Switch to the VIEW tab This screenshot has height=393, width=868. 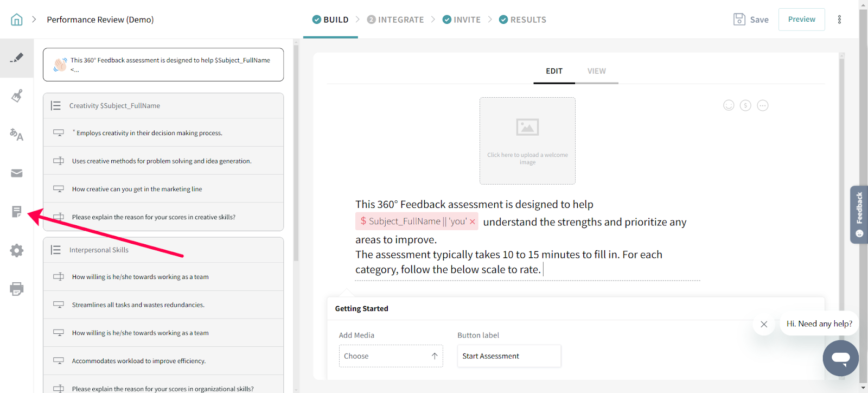tap(596, 71)
